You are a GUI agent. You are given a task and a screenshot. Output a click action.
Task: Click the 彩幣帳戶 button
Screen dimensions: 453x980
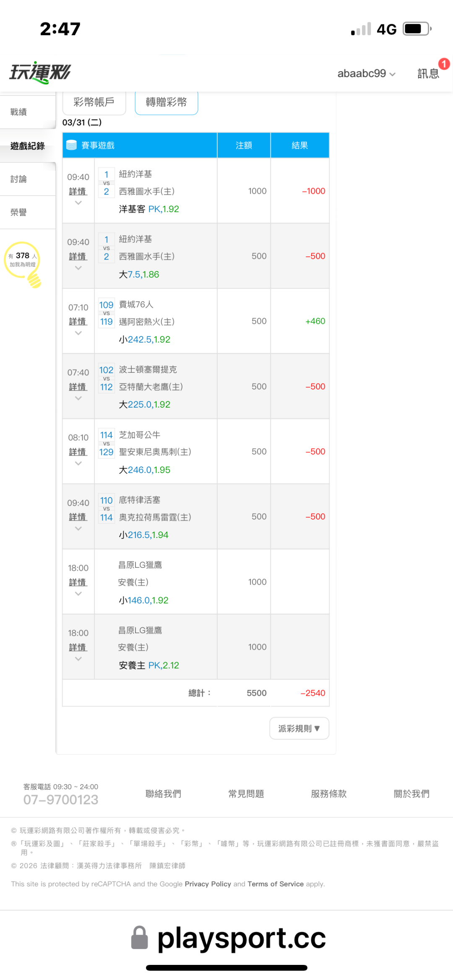click(94, 102)
